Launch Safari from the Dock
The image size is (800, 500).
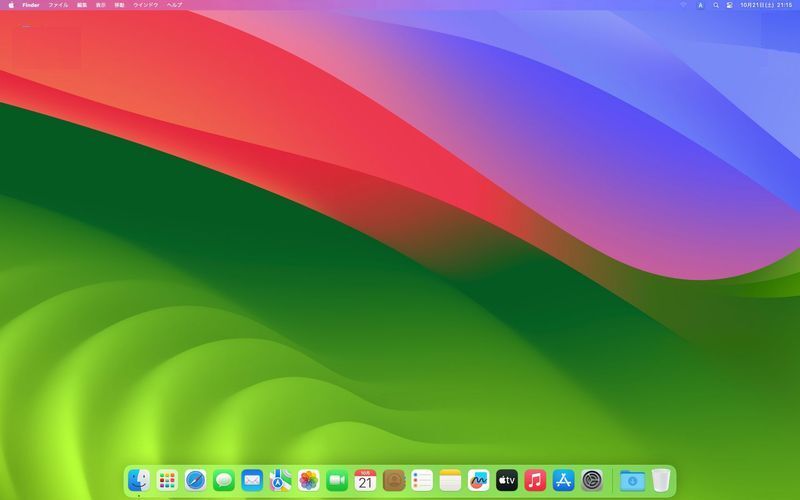pos(196,481)
